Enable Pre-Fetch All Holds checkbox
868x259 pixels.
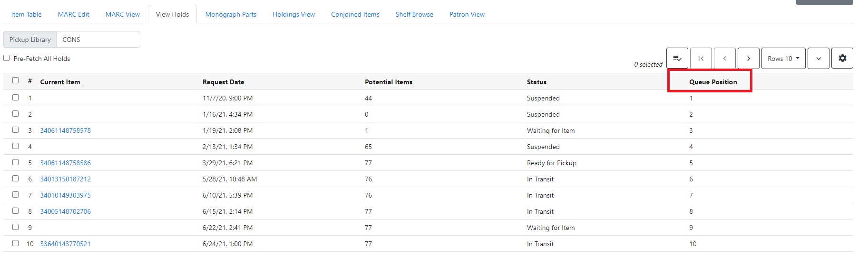(7, 58)
